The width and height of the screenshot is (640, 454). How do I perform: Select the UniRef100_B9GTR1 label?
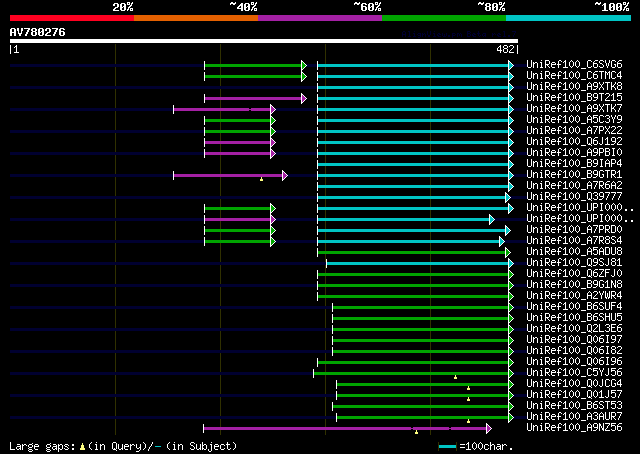pos(574,175)
